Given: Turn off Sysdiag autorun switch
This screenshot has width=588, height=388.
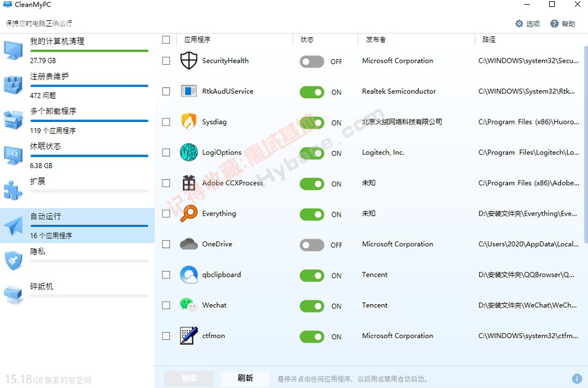Looking at the screenshot, I should click(x=312, y=123).
